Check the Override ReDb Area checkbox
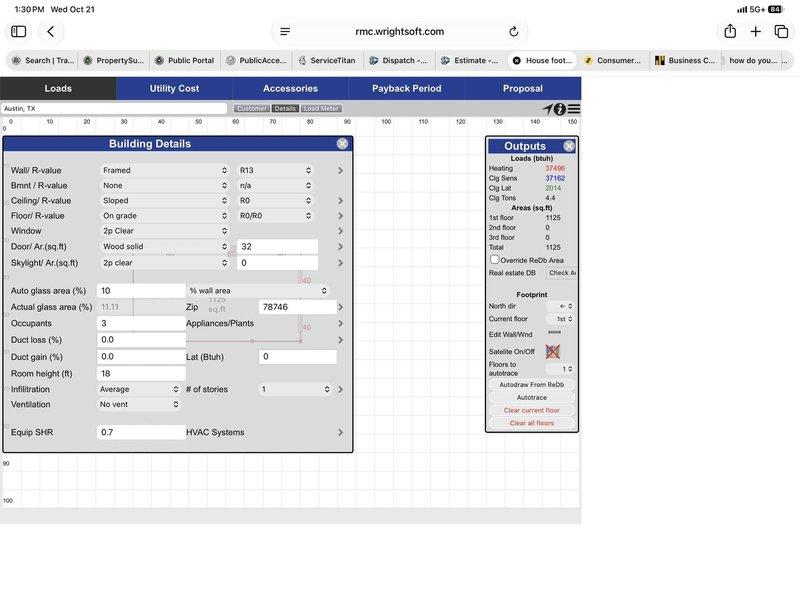800x600 pixels. (494, 260)
